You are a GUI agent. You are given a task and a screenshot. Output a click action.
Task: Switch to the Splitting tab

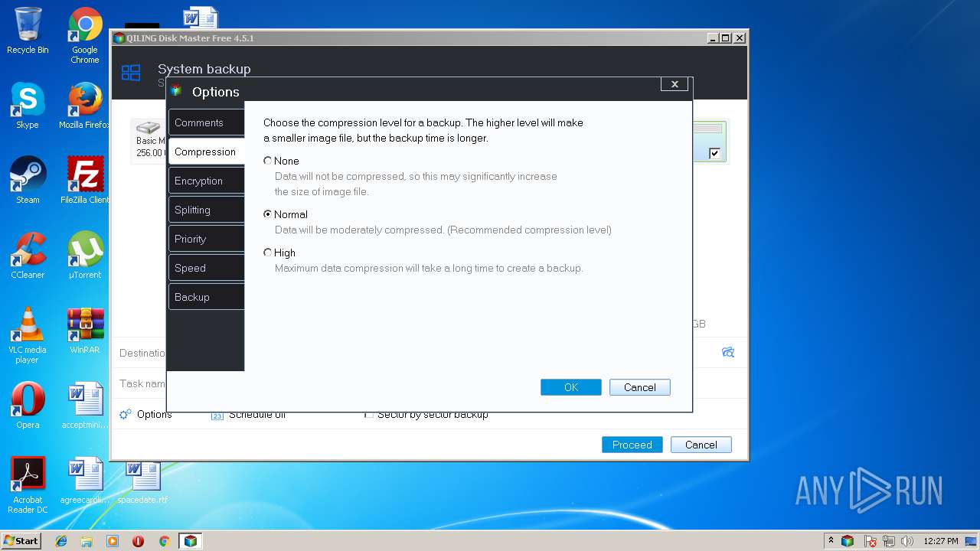(206, 210)
